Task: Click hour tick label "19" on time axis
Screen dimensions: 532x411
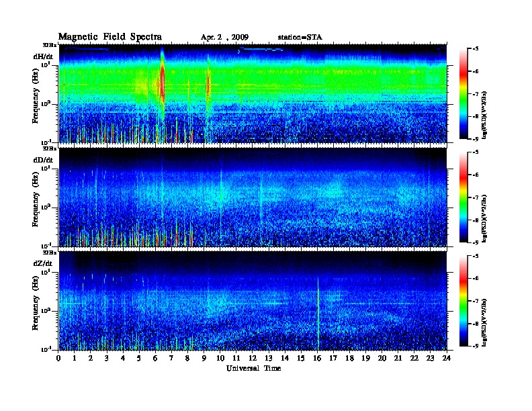Action: (365, 358)
